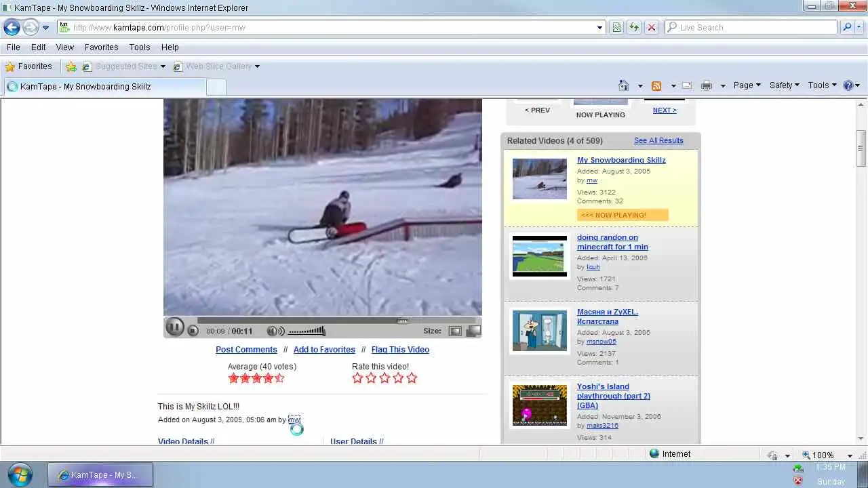Select the normal video size icon

455,331
